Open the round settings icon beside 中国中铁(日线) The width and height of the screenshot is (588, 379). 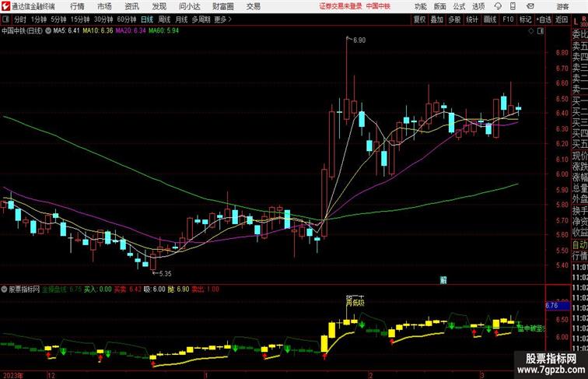[48, 31]
